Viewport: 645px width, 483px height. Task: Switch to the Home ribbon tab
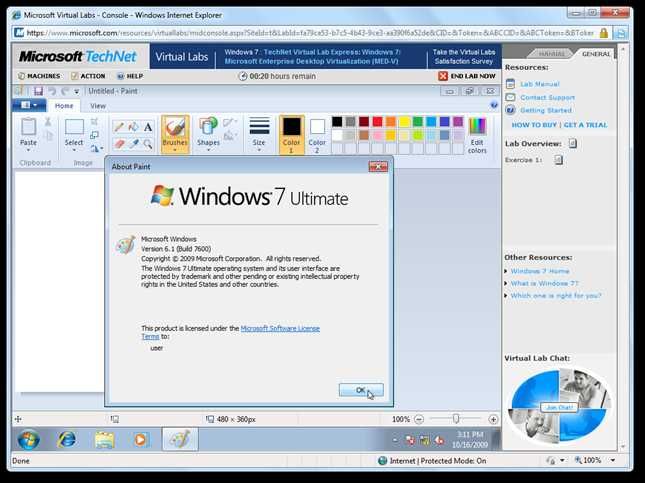(64, 106)
